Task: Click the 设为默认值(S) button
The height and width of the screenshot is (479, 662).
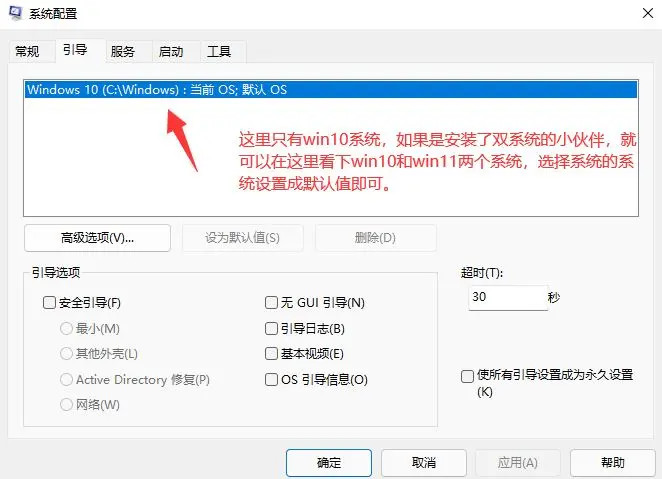Action: 242,238
